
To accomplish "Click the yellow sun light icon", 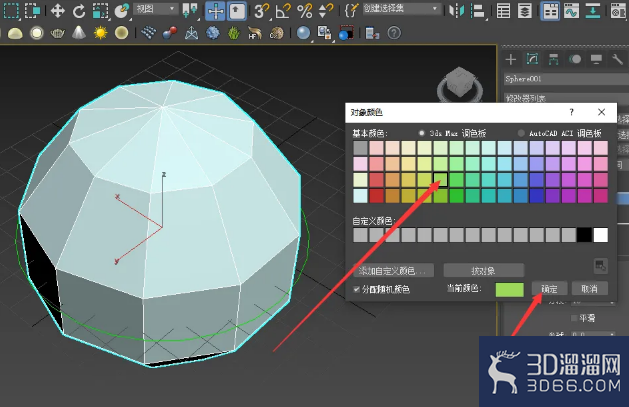I will click(100, 33).
